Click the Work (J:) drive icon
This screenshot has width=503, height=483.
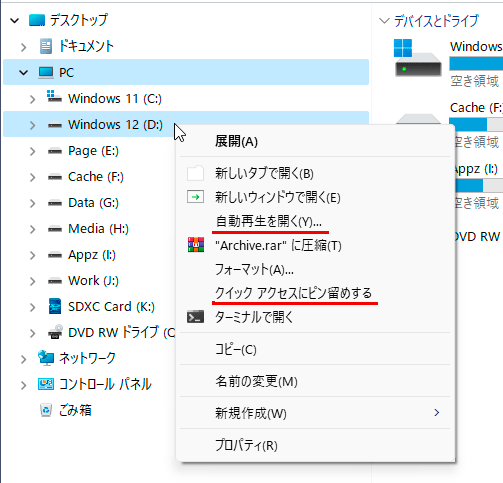tap(55, 281)
